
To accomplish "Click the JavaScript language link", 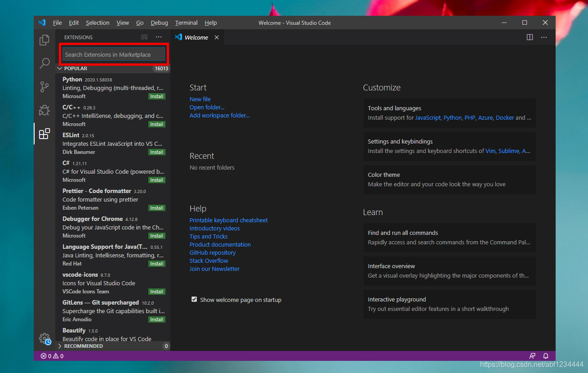I will 428,117.
